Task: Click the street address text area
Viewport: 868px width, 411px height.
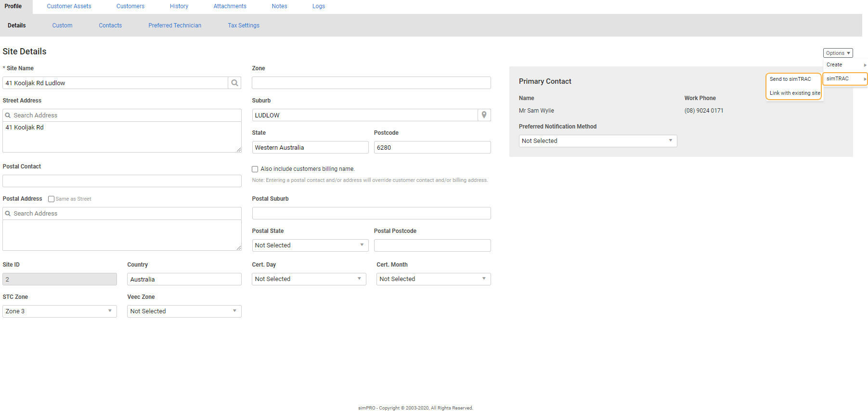Action: click(122, 137)
